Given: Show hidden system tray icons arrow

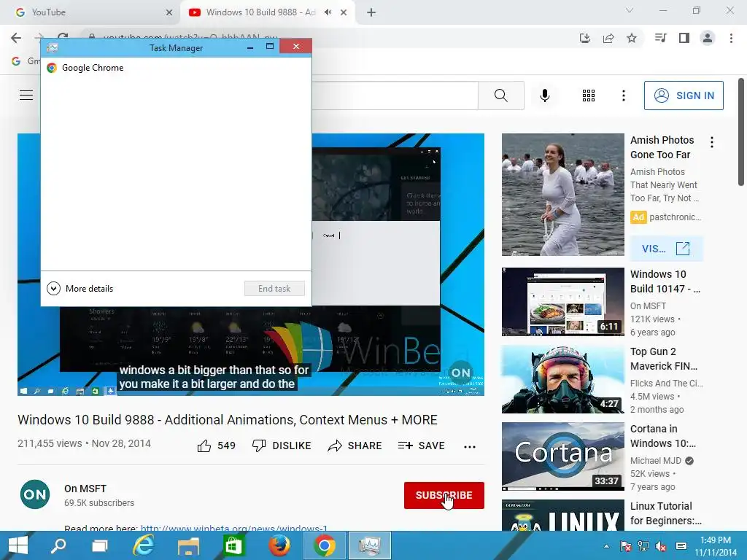Looking at the screenshot, I should (x=606, y=546).
